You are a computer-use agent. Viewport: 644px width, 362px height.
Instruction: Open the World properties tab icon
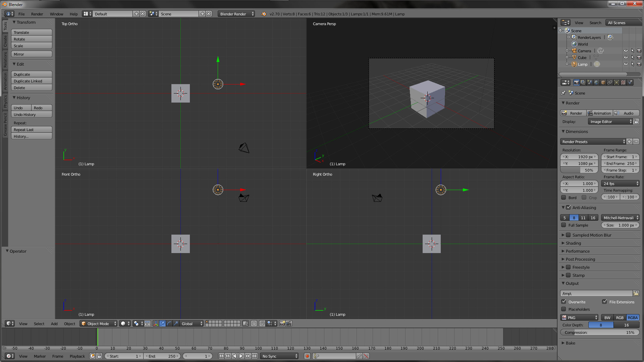tap(596, 82)
